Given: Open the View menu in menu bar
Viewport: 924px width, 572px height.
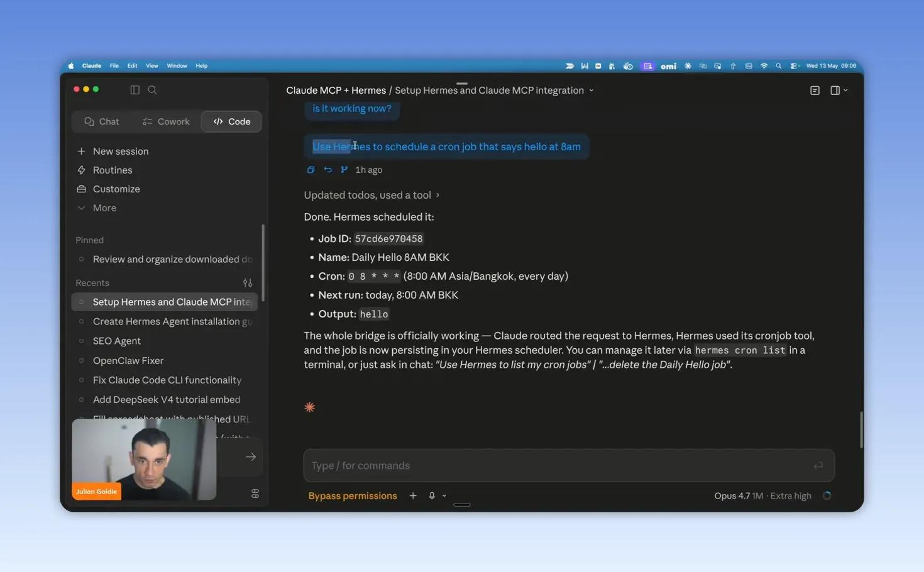Looking at the screenshot, I should point(152,65).
